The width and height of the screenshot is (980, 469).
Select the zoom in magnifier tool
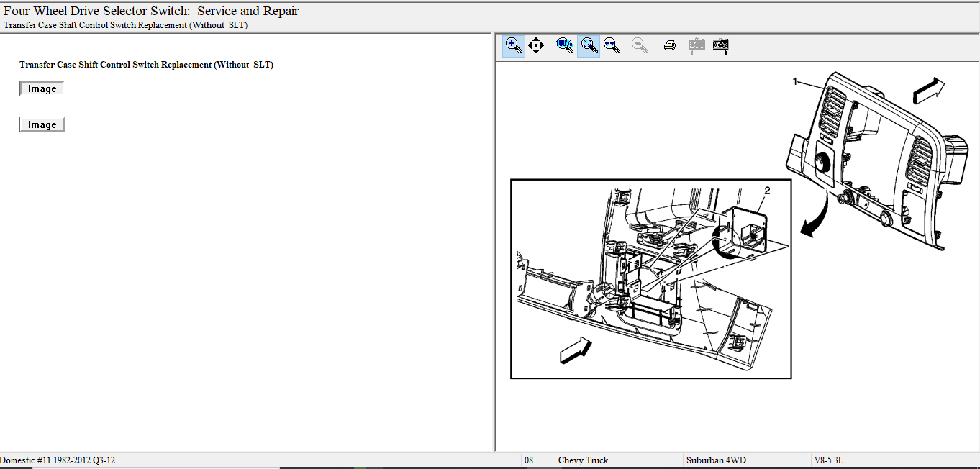513,46
